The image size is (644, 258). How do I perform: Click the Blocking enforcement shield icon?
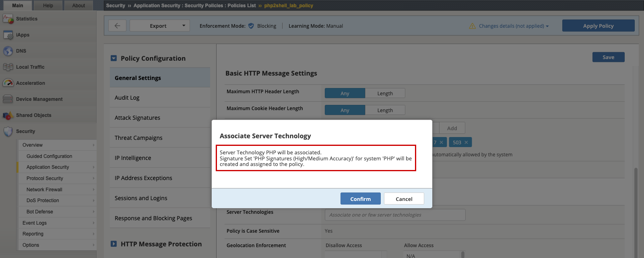[x=251, y=26]
